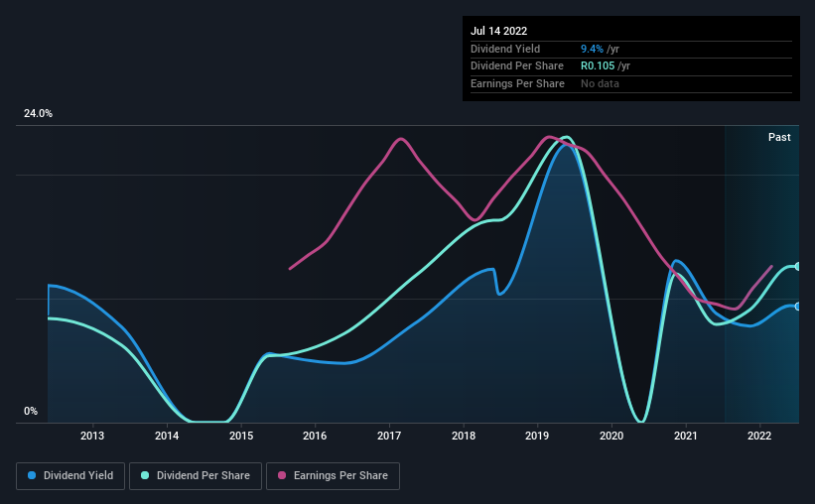Viewport: 815px width, 504px height.
Task: Click the 2013 x-axis label
Action: click(92, 436)
